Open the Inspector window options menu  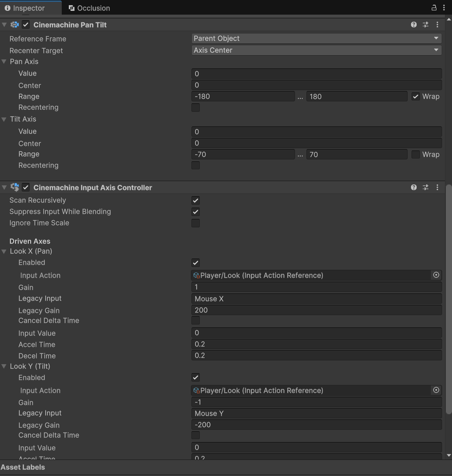click(x=444, y=8)
